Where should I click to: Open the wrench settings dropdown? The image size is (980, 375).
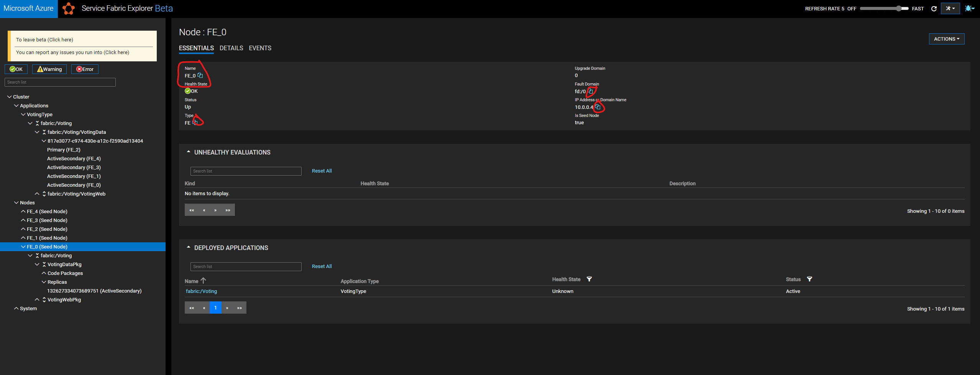pyautogui.click(x=950, y=8)
